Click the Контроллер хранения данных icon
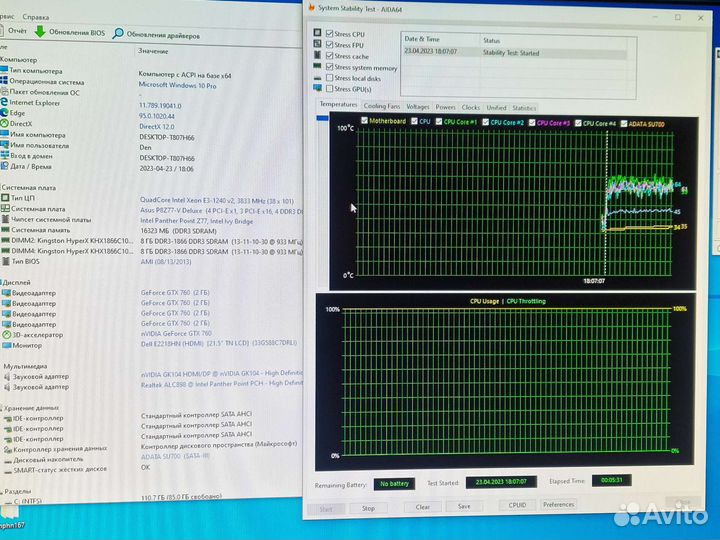Screen dimensions: 720x540 [8, 450]
